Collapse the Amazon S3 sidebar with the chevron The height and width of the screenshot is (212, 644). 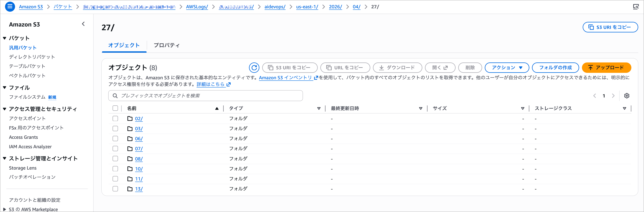[x=83, y=24]
